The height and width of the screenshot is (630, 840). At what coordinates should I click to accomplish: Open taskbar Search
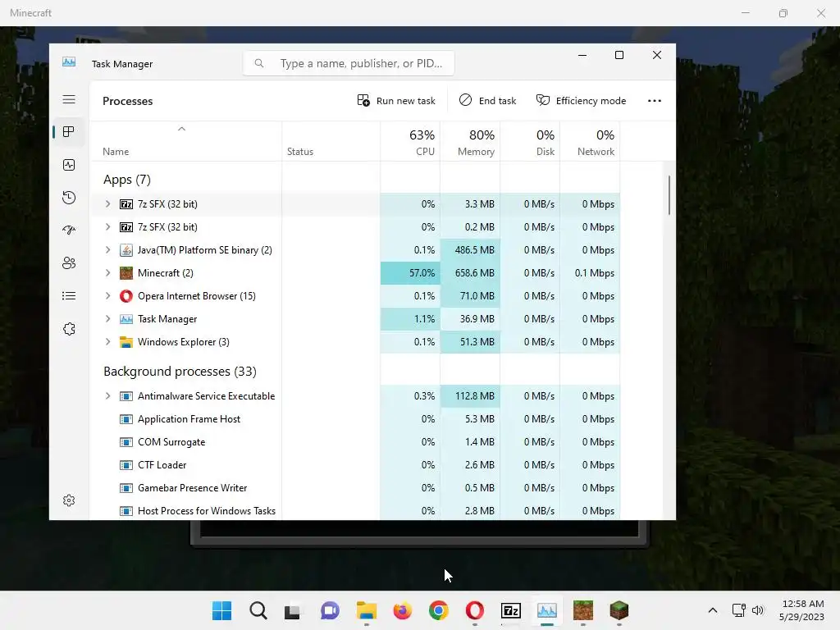point(258,610)
